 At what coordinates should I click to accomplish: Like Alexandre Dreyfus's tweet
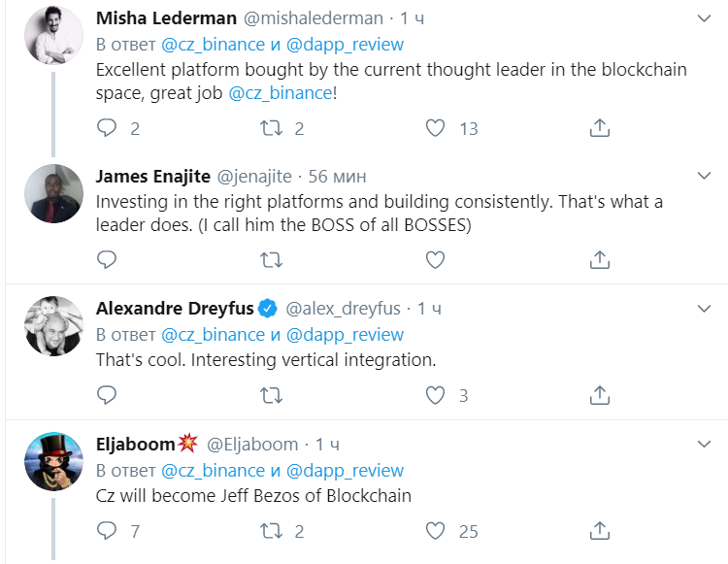coord(435,395)
